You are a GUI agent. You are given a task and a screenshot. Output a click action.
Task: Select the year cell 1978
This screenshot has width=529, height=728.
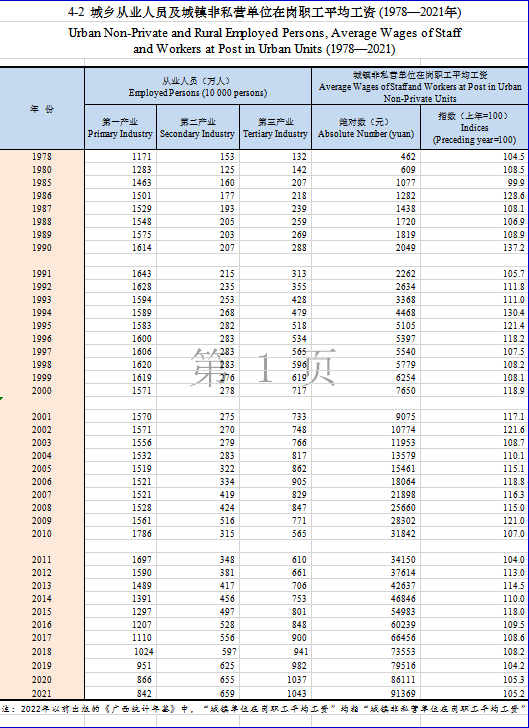(x=42, y=156)
